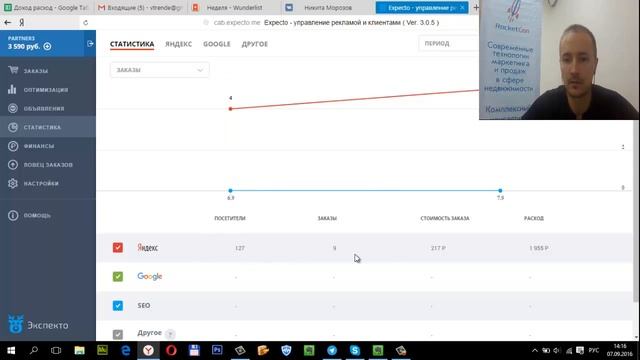The height and width of the screenshot is (360, 640).
Task: Open Настройки gear icon in sidebar
Action: click(13, 183)
